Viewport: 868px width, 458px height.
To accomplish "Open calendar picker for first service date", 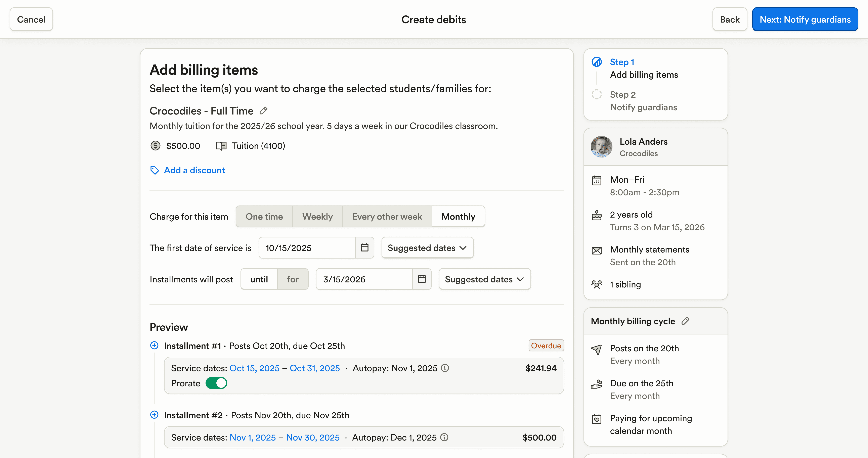I will [x=365, y=248].
